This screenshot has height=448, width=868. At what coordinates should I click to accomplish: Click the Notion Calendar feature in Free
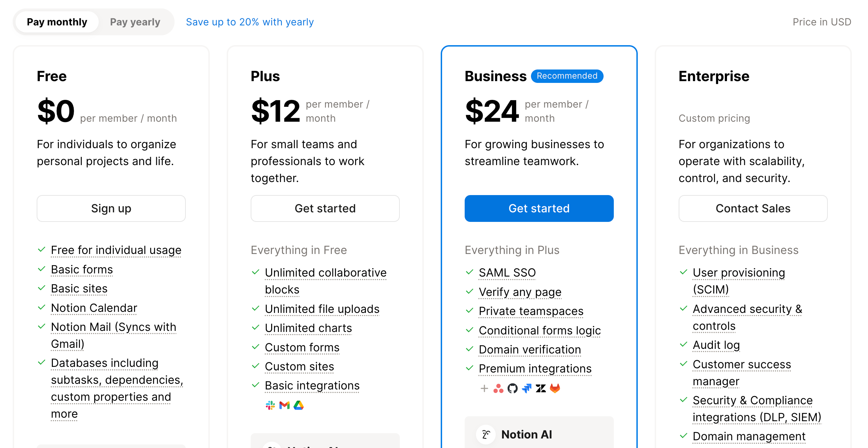click(94, 308)
